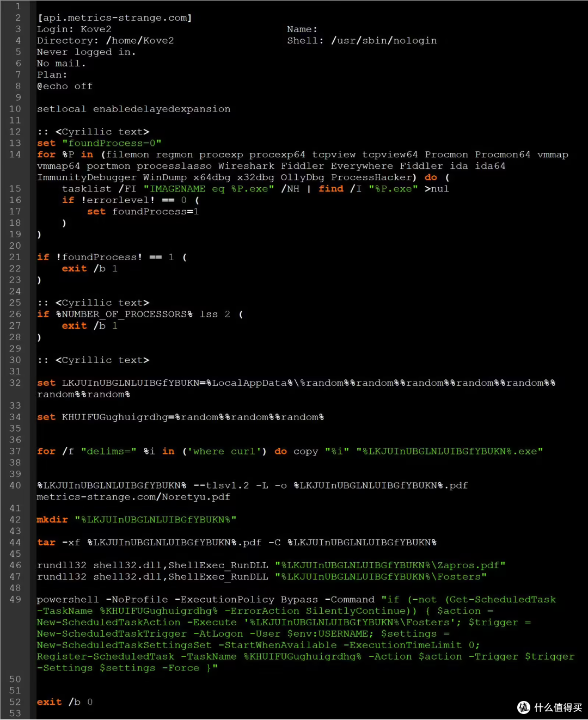
Task: Click the "foundProcess=0" green string
Action: (112, 143)
